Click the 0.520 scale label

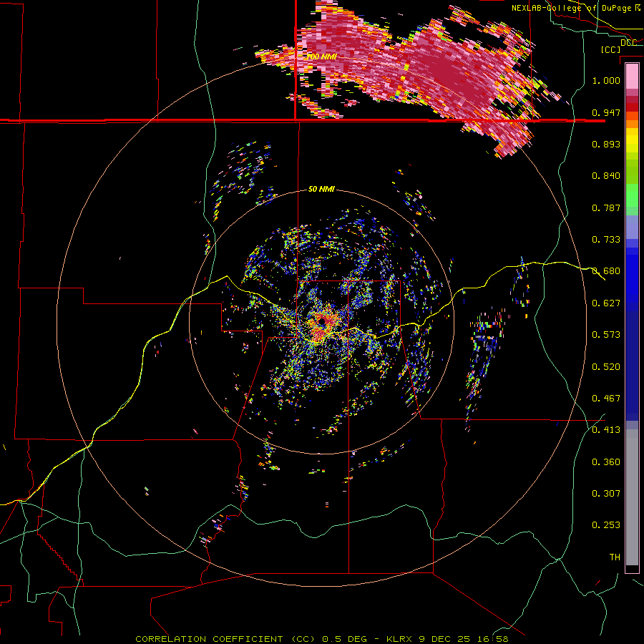(606, 367)
